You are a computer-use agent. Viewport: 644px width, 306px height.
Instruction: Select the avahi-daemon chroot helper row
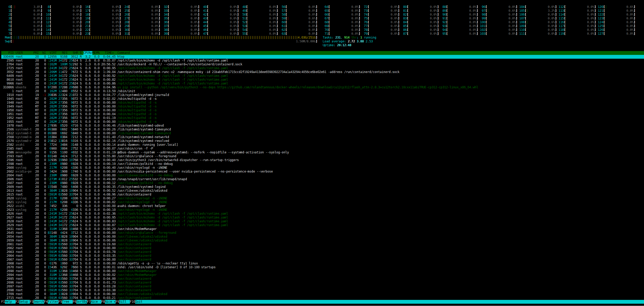322,206
